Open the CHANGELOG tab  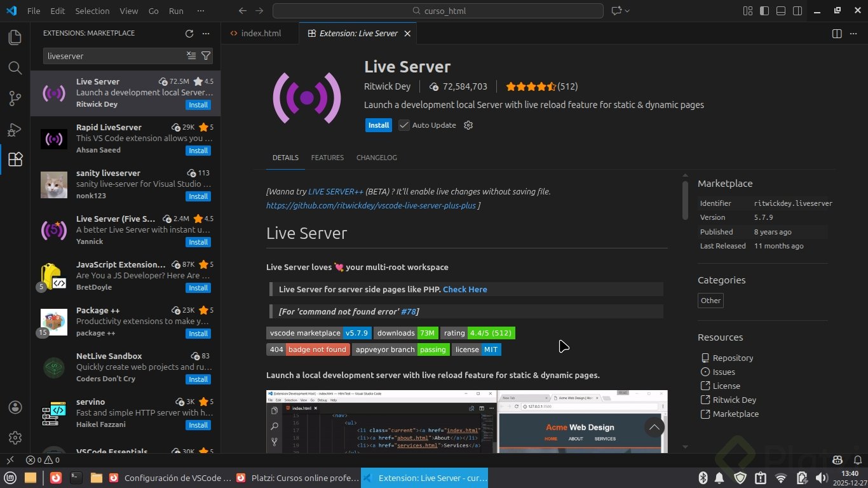[x=377, y=158]
